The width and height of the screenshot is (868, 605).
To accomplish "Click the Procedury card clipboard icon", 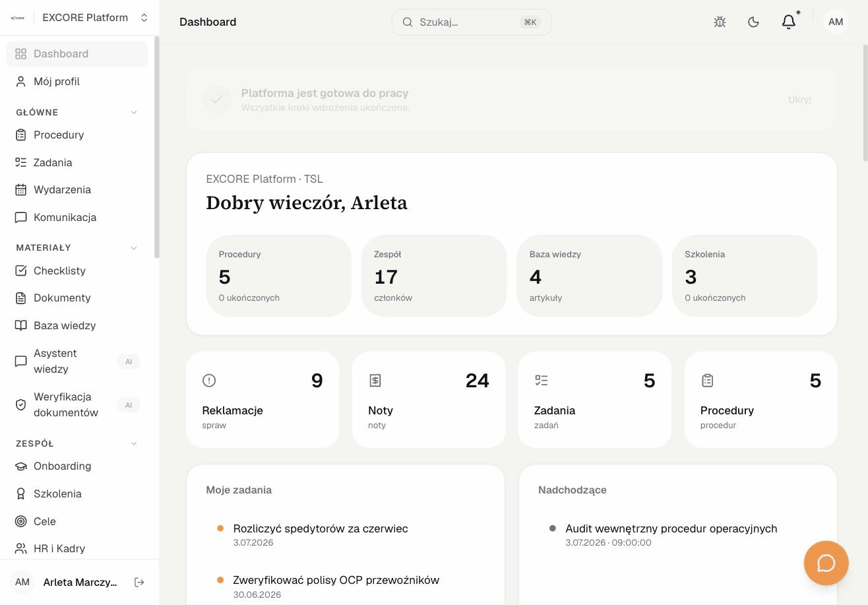I will [x=707, y=380].
